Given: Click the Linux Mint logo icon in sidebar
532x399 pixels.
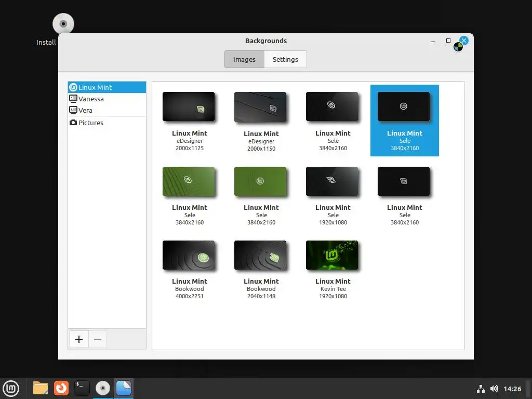Looking at the screenshot, I should pos(73,87).
